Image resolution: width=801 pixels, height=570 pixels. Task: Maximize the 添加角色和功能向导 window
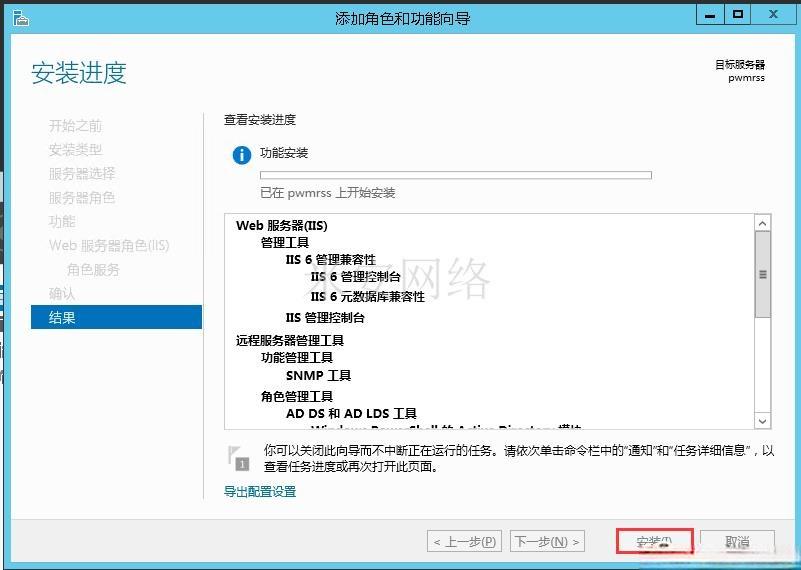737,15
